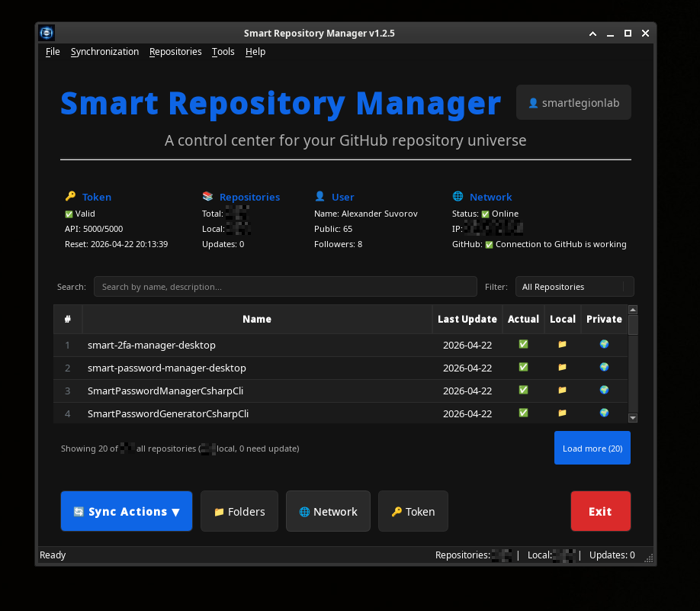Select the smart-2fa-manager-desktop row name
700x611 pixels.
151,345
